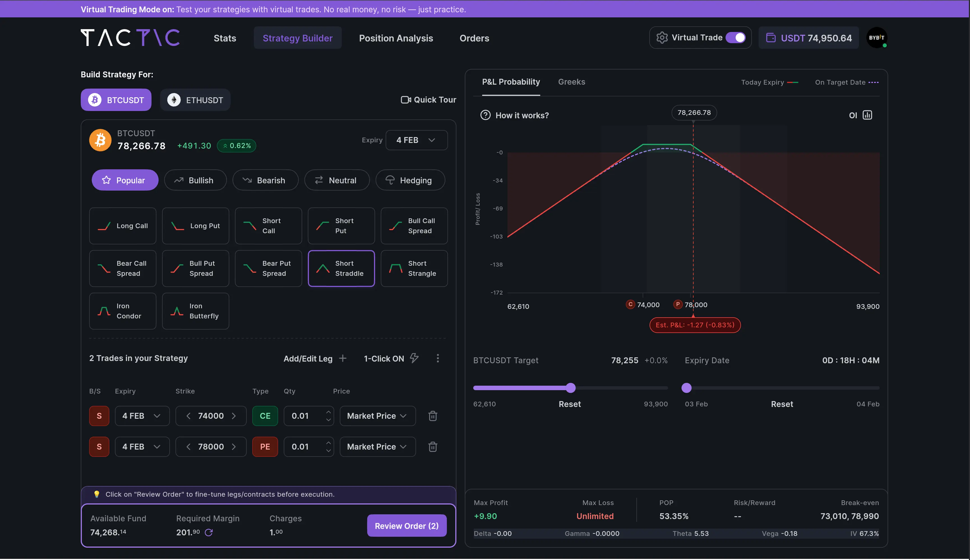The width and height of the screenshot is (970, 560).
Task: Click the How it works help icon
Action: point(485,115)
